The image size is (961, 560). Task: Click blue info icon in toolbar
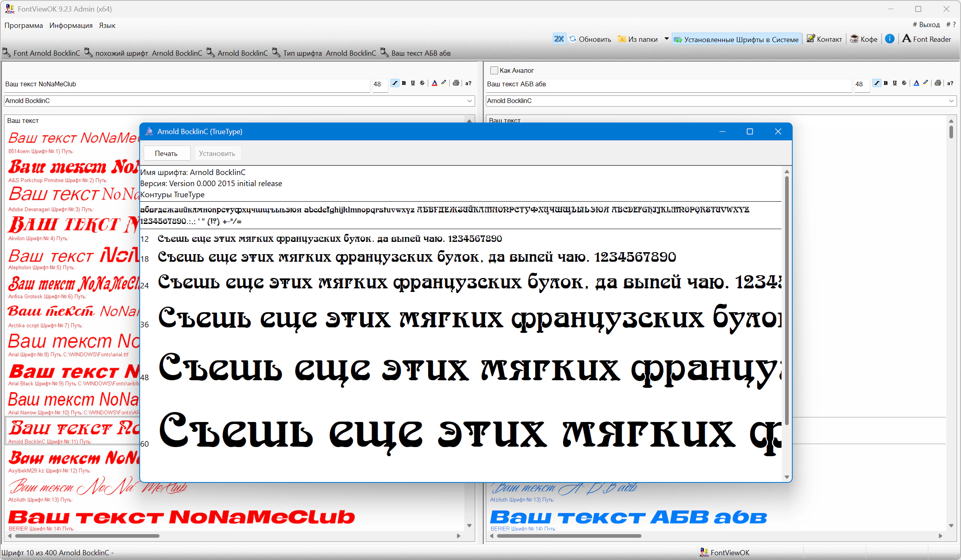click(890, 39)
